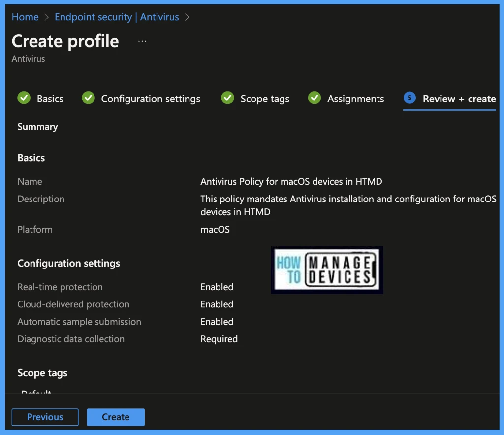Click the green checkmark beside Assignments

[315, 98]
